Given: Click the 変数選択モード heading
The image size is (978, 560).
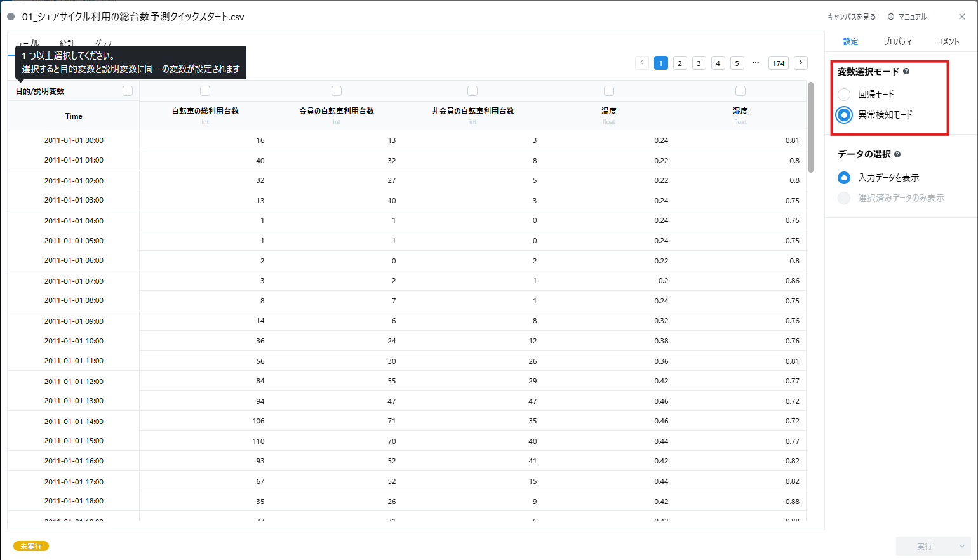Looking at the screenshot, I should [x=868, y=72].
